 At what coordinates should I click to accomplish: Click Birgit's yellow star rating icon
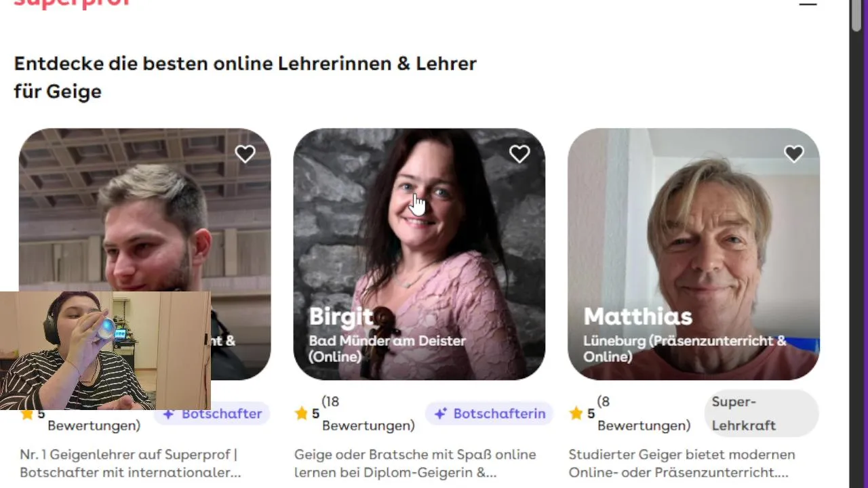(x=302, y=413)
